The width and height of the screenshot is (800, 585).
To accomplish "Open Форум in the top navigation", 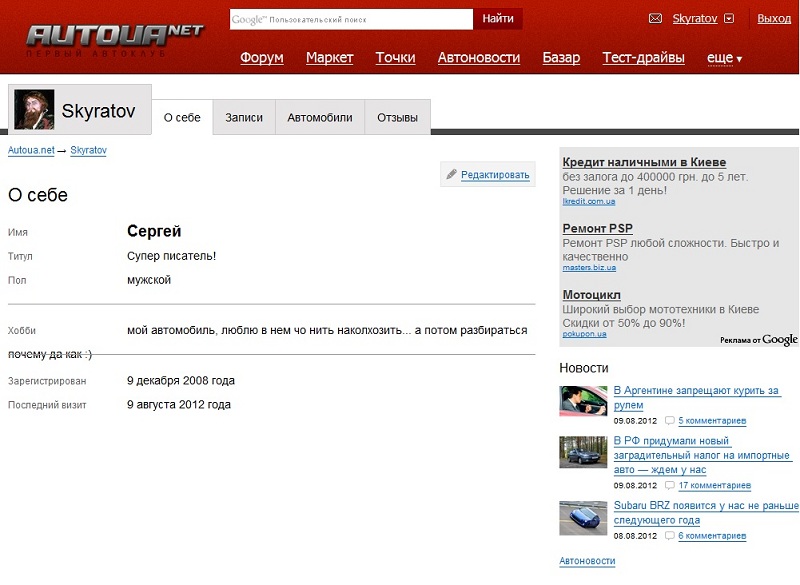I will coord(262,58).
